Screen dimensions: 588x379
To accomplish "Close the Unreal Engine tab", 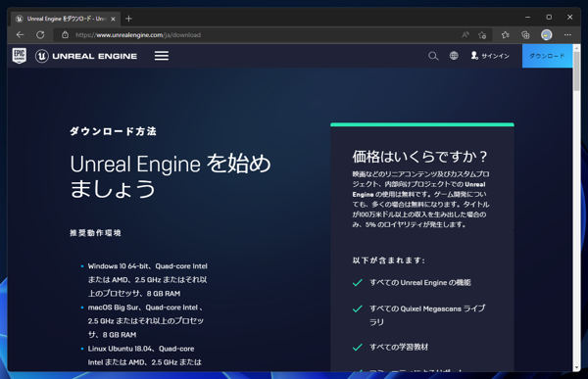I will [x=114, y=19].
